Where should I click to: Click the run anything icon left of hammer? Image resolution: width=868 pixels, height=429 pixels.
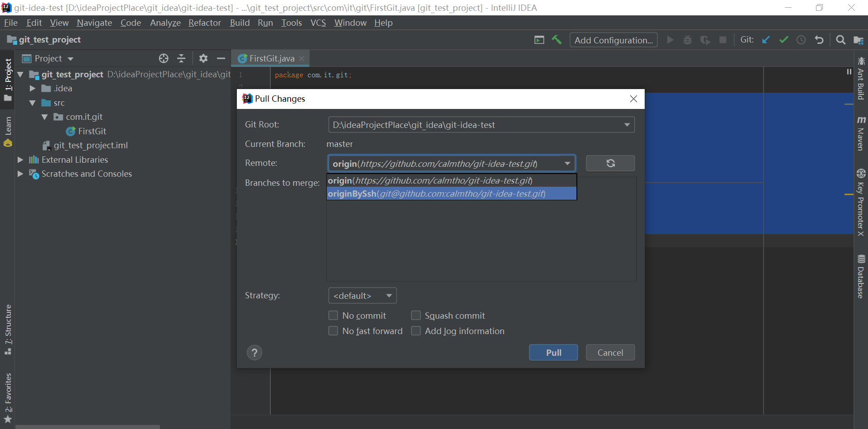[x=539, y=40]
